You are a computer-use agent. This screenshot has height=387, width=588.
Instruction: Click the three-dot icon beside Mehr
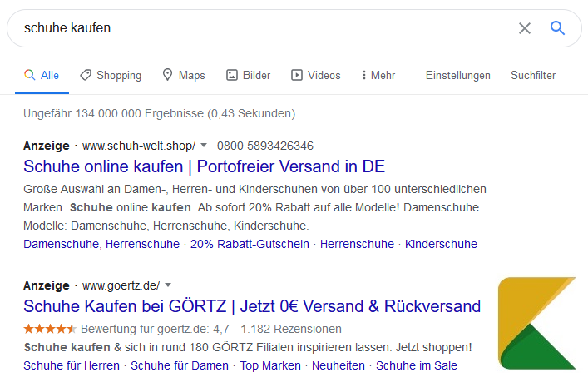coord(363,75)
